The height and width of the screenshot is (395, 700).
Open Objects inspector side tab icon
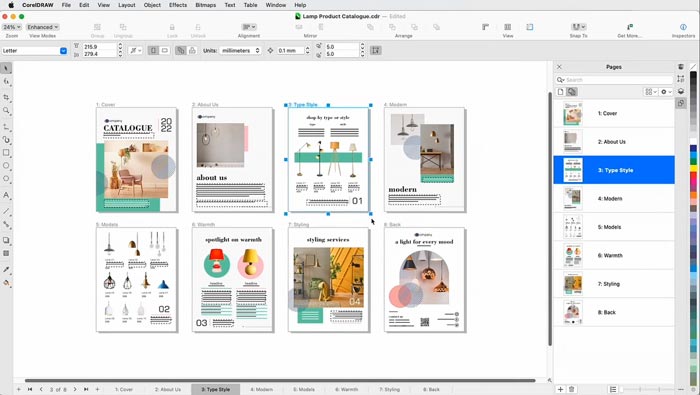pyautogui.click(x=681, y=91)
